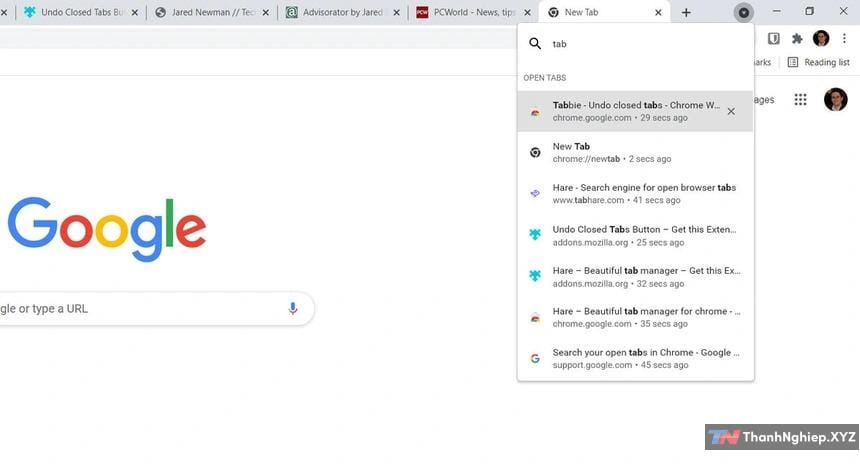Select the New Tab browser tab
Screen dimensions: 860x471
point(604,12)
